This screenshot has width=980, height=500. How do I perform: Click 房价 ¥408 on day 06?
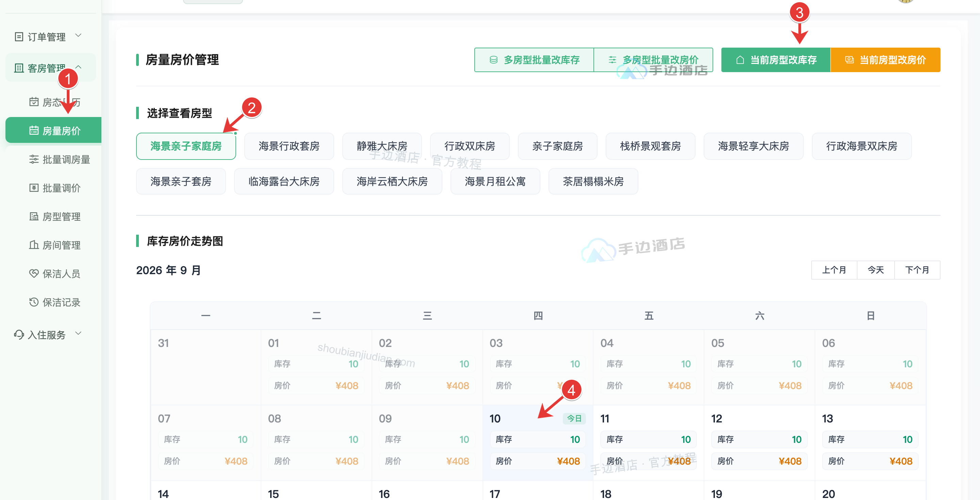[x=870, y=386]
